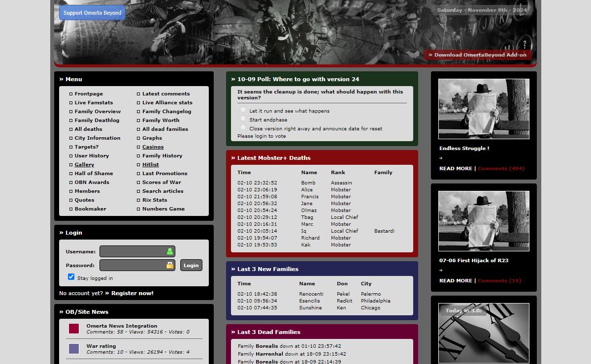
Task: Click the padlock icon in Password field
Action: [x=170, y=265]
